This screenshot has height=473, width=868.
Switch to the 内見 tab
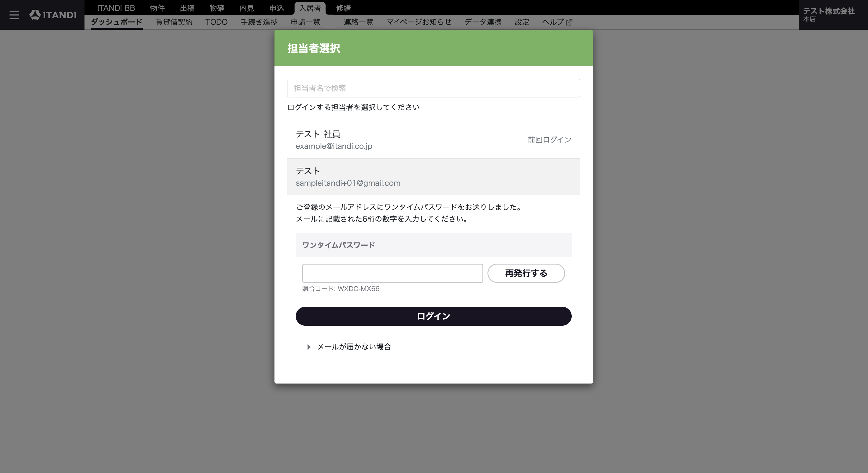point(247,8)
